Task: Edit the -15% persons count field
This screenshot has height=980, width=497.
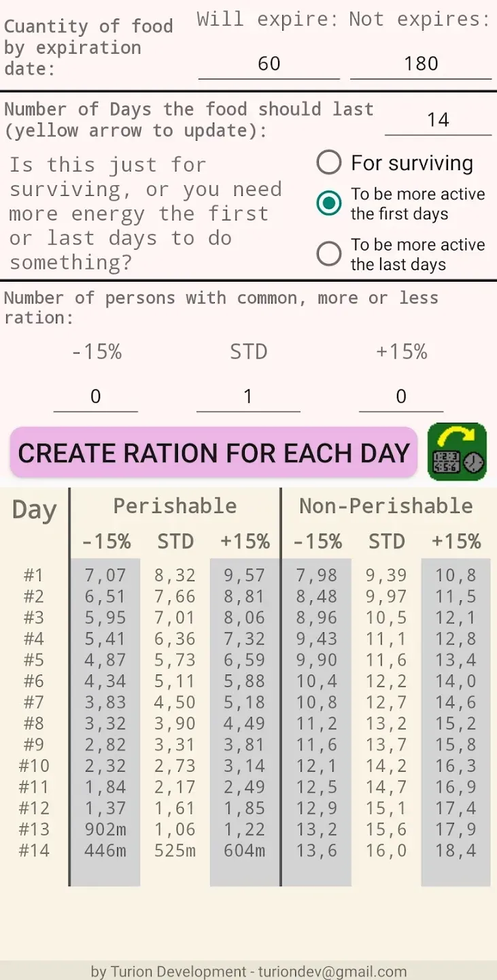Action: [96, 396]
